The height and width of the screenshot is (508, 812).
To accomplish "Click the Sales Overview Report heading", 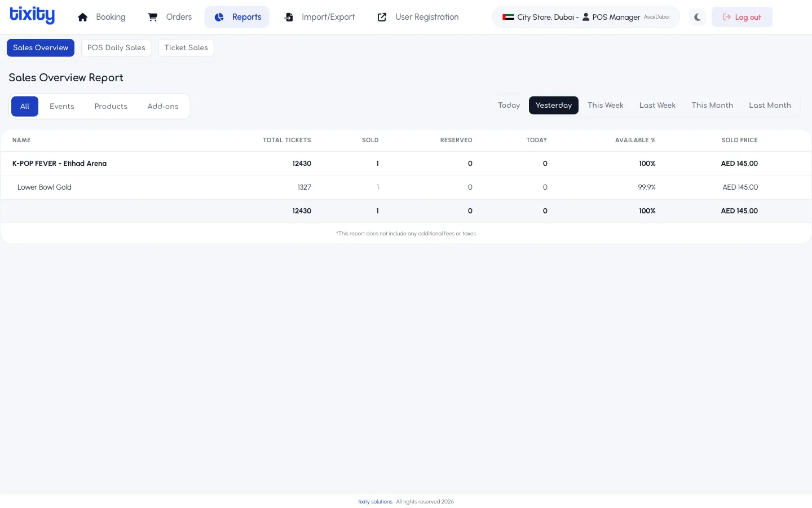I will pos(66,78).
